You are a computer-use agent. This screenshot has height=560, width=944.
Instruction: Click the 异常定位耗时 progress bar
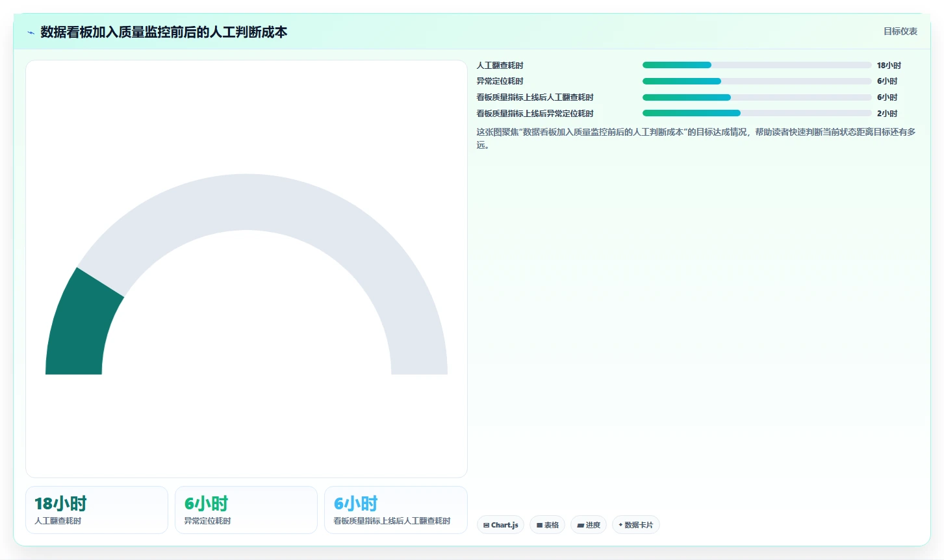click(757, 81)
